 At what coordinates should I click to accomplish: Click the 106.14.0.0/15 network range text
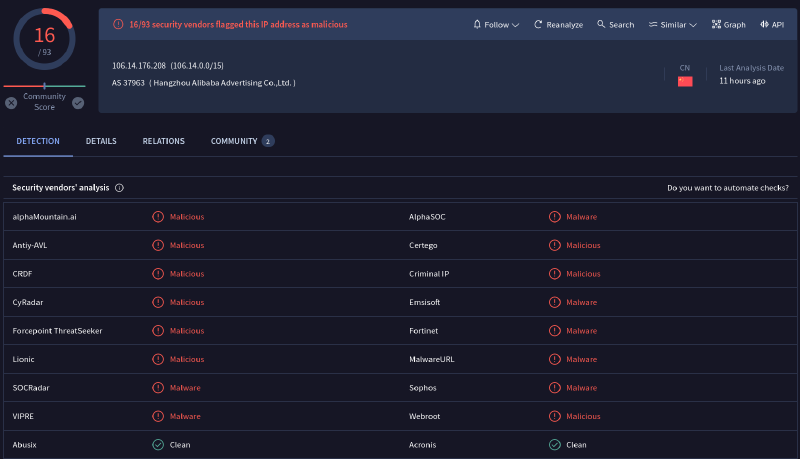(197, 66)
